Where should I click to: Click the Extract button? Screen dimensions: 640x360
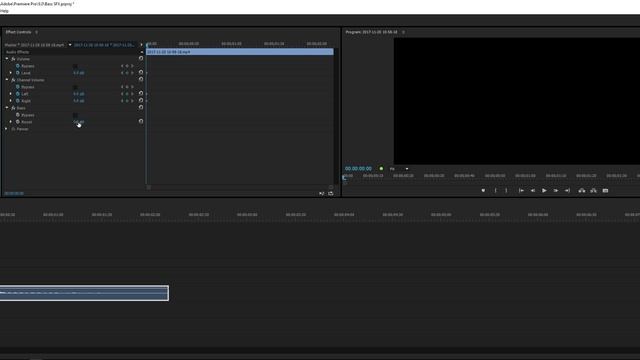coord(593,191)
